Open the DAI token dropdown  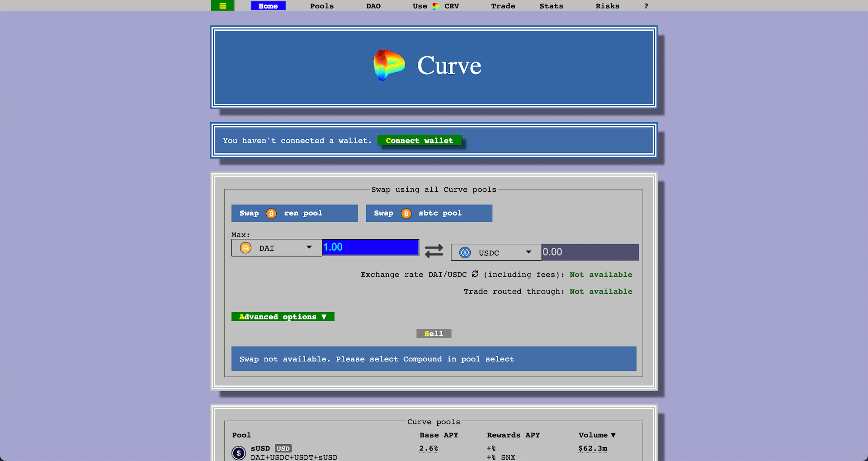(x=309, y=247)
